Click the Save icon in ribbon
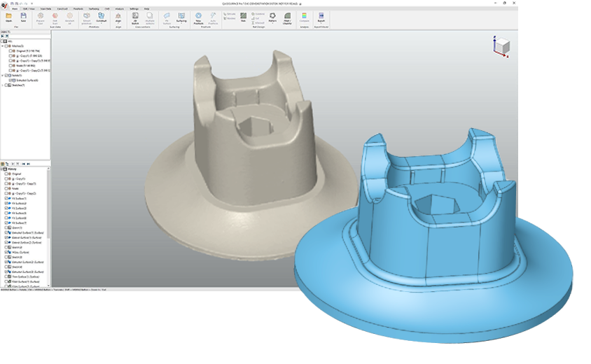This screenshot has height=364, width=591. click(23, 16)
